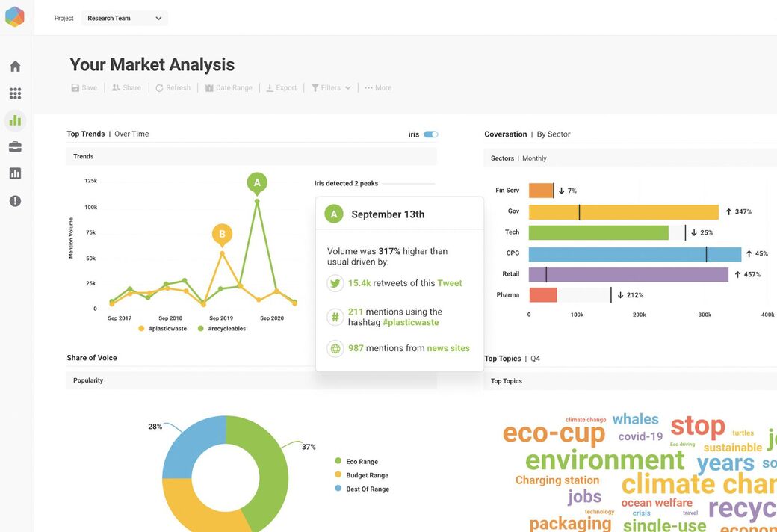Click the word stop in the cloud

[x=698, y=427]
